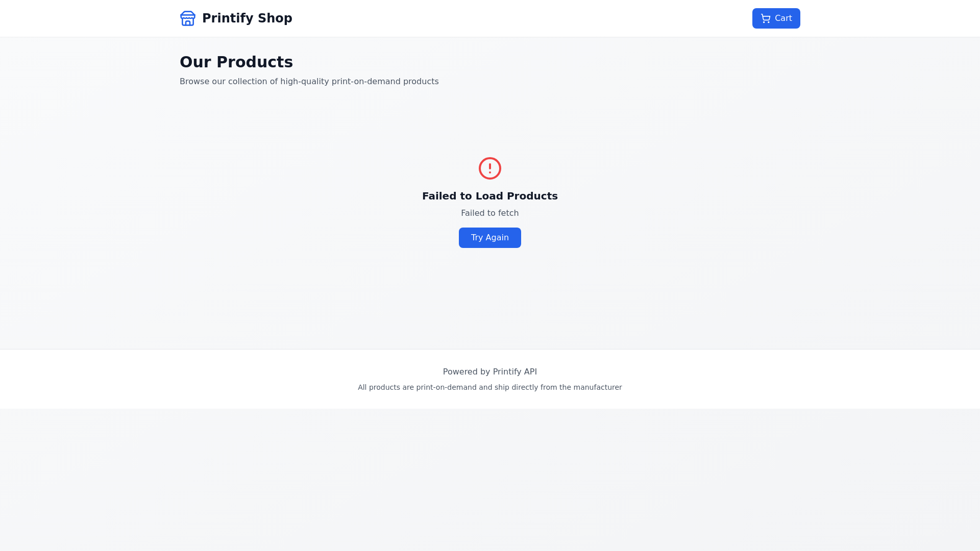Click the word 'manufacturer' in the footer note
The width and height of the screenshot is (980, 551).
597,387
